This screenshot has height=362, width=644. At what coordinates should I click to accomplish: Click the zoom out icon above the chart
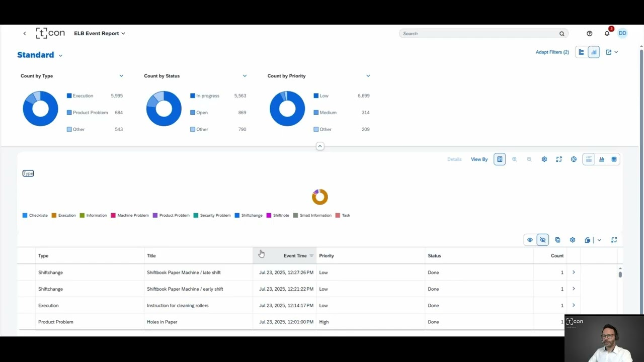click(529, 159)
